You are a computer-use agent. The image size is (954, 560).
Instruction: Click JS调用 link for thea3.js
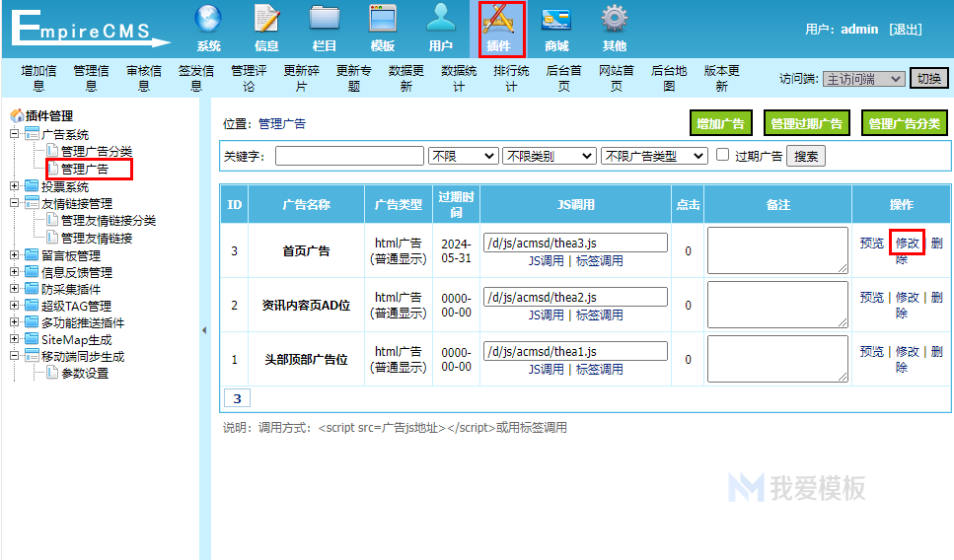(546, 261)
